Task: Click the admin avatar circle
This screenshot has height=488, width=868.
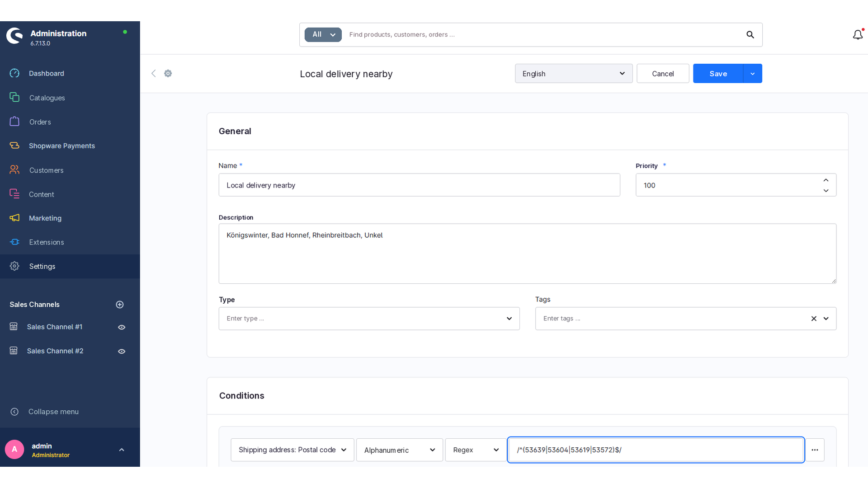Action: 14,450
